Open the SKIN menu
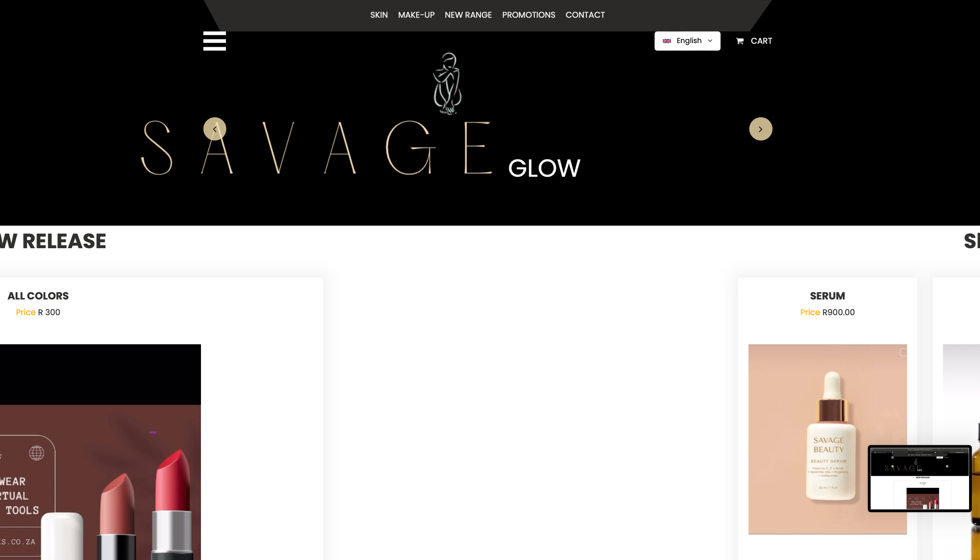 click(379, 15)
